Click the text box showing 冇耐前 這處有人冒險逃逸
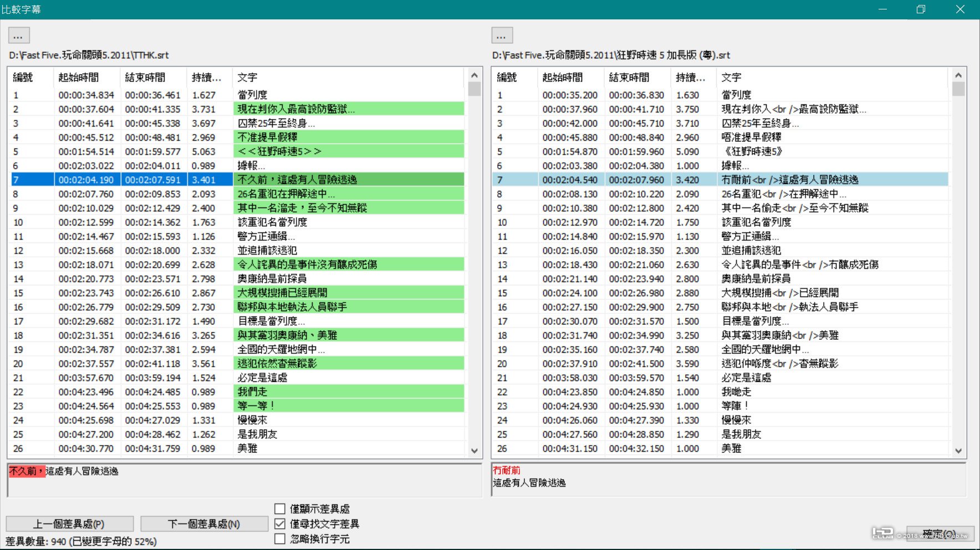This screenshot has width=980, height=550. pyautogui.click(x=729, y=480)
